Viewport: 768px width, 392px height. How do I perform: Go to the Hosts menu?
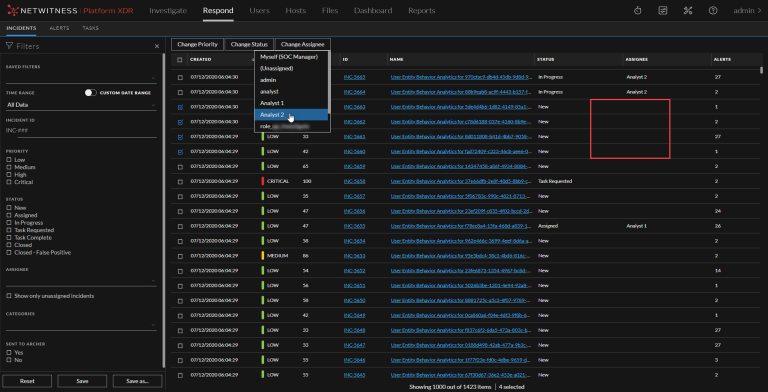tap(295, 10)
